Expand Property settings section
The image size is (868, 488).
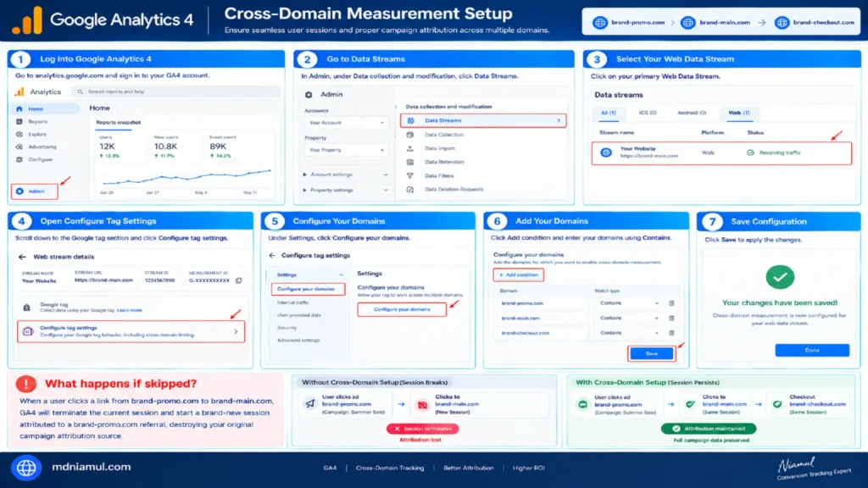click(x=346, y=191)
